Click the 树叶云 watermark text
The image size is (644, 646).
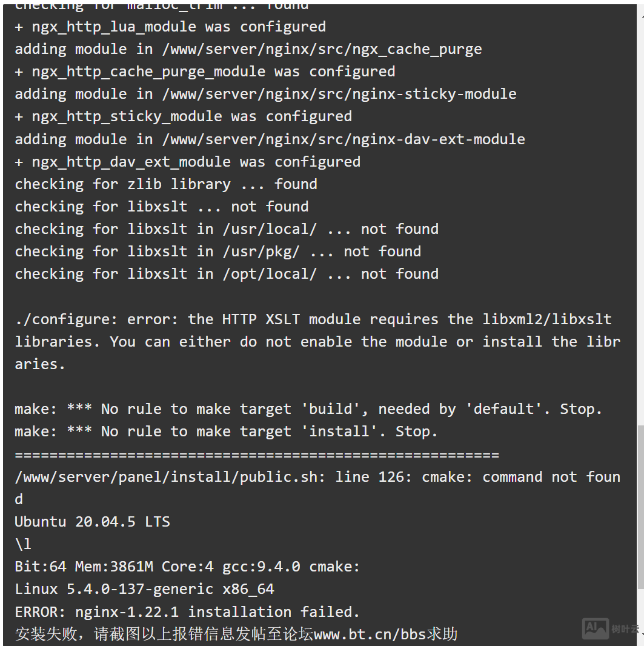coord(624,629)
